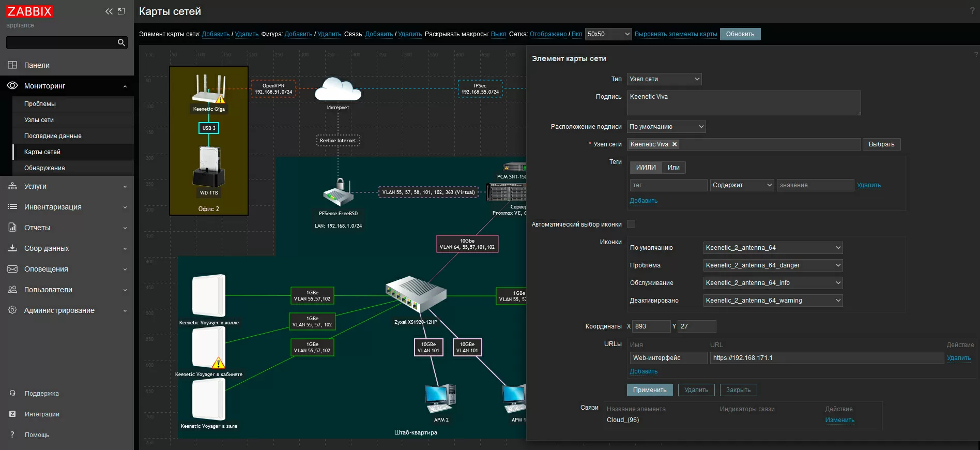Open the Проблема icon dropdown
The width and height of the screenshot is (980, 450).
(773, 265)
